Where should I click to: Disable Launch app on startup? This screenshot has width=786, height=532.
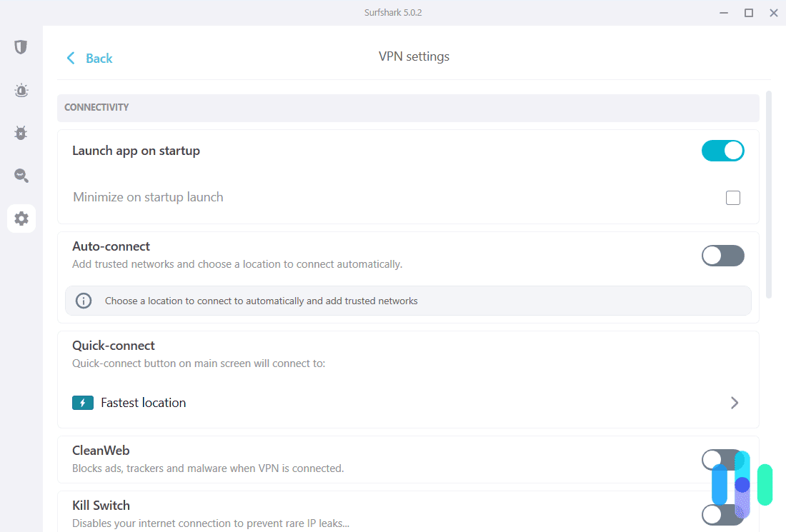(722, 151)
